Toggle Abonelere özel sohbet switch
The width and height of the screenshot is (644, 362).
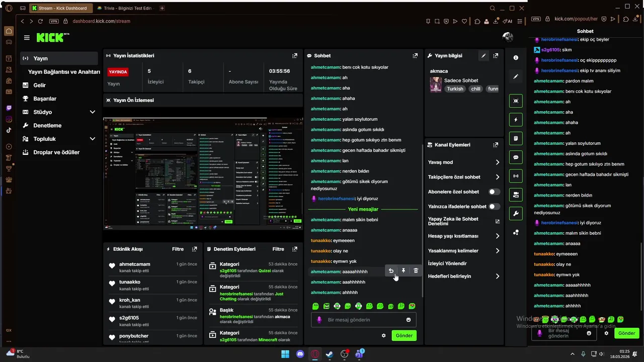click(495, 192)
